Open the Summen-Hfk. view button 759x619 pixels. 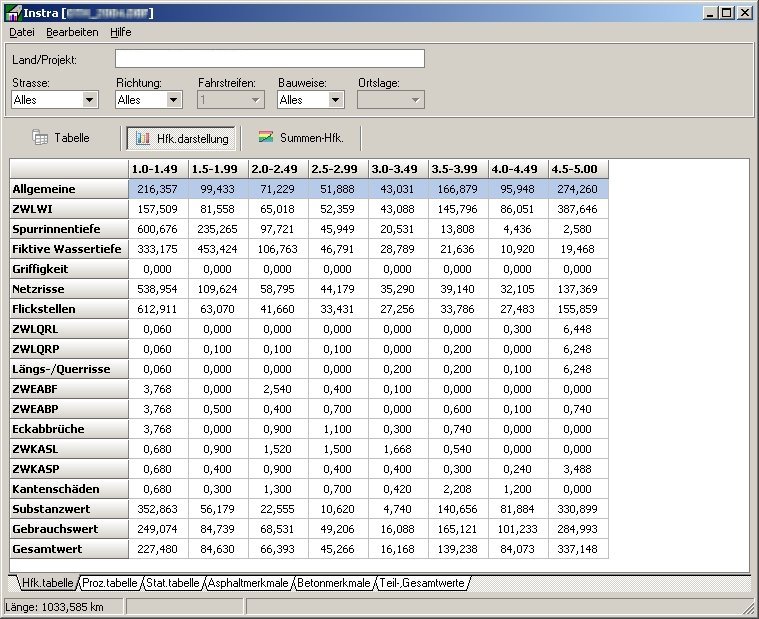pos(301,138)
